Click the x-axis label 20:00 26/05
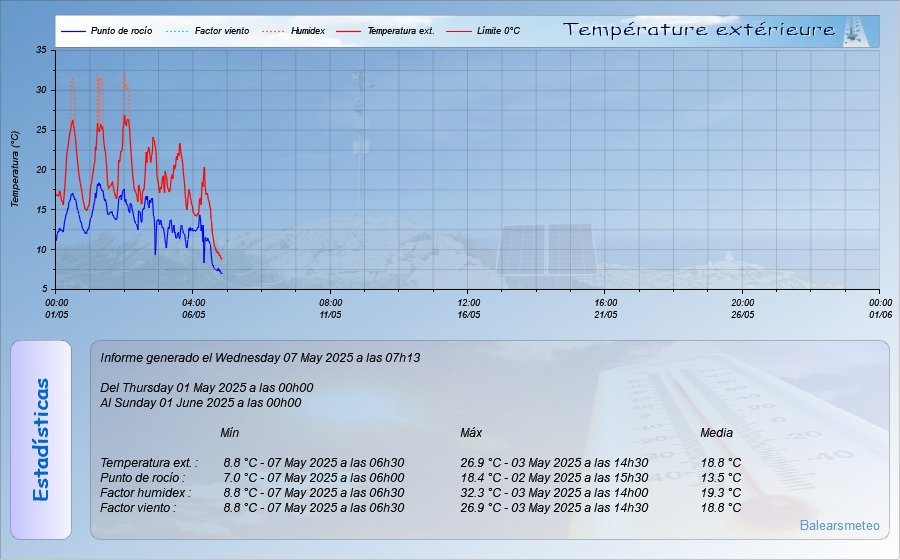 pos(743,309)
